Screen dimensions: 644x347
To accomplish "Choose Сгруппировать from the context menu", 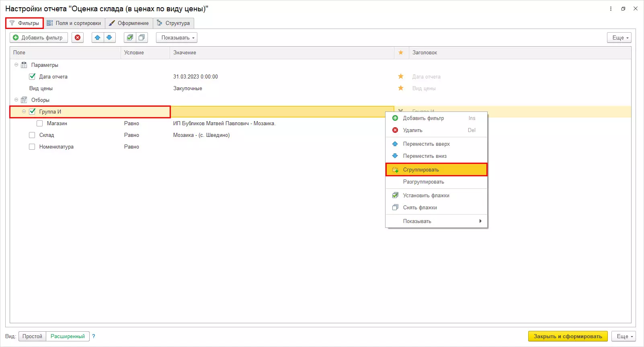I will pyautogui.click(x=421, y=170).
